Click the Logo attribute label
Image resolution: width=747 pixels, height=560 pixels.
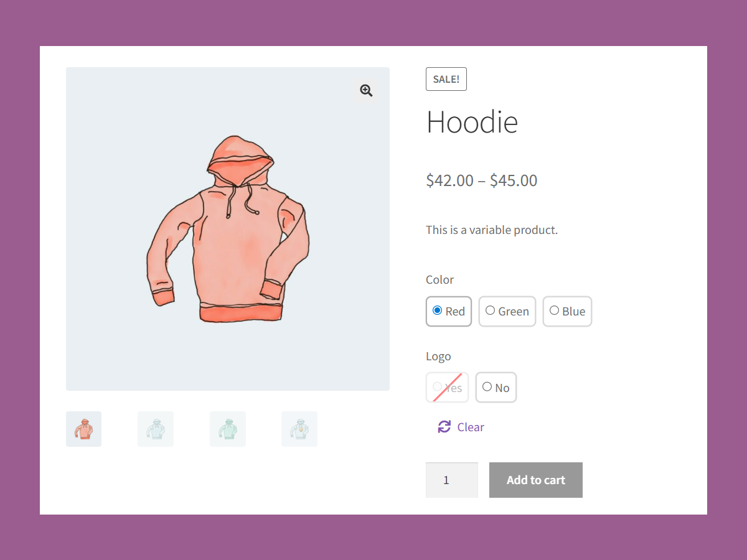438,357
